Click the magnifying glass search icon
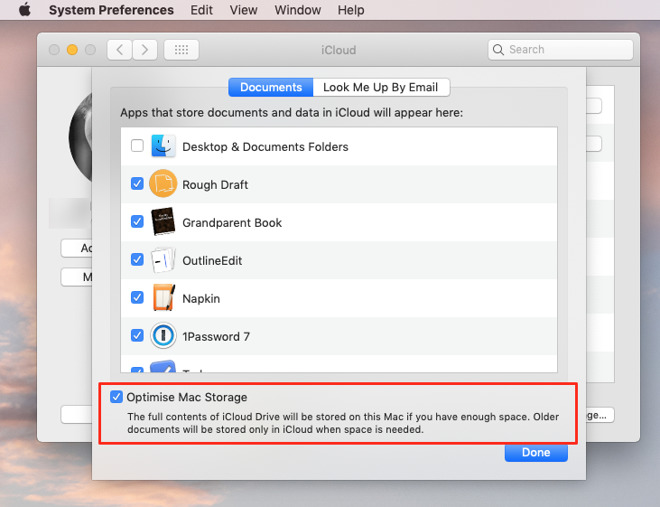Image resolution: width=660 pixels, height=507 pixels. 498,50
